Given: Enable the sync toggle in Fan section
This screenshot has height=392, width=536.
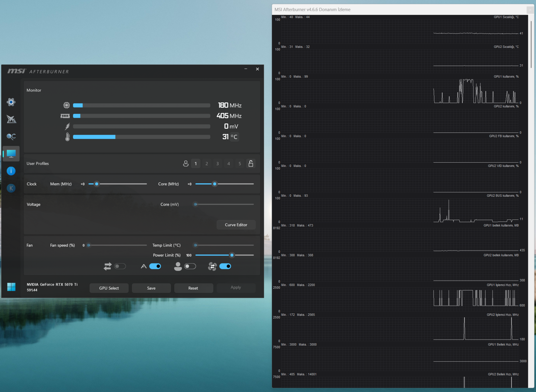Looking at the screenshot, I should coord(120,266).
